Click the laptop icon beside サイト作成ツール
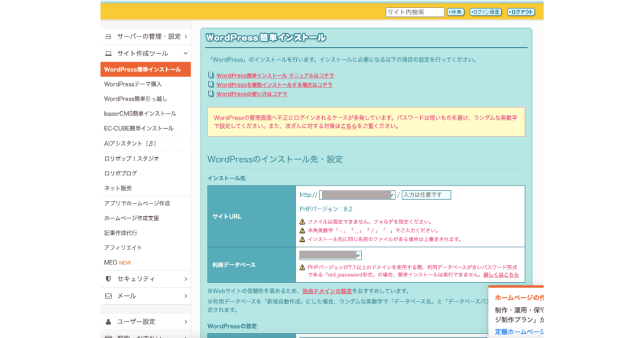The height and width of the screenshot is (338, 644). [108, 54]
